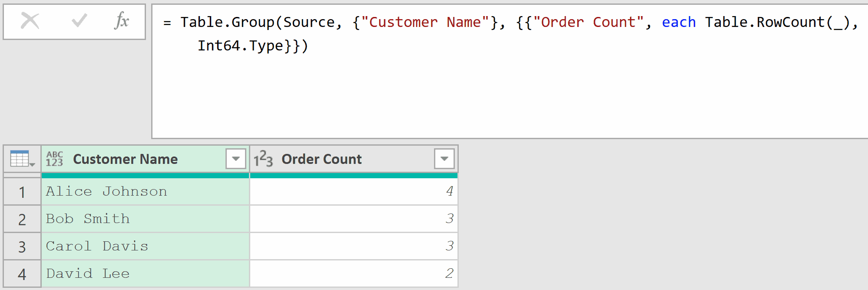Select row number 4
The width and height of the screenshot is (868, 290).
(22, 274)
